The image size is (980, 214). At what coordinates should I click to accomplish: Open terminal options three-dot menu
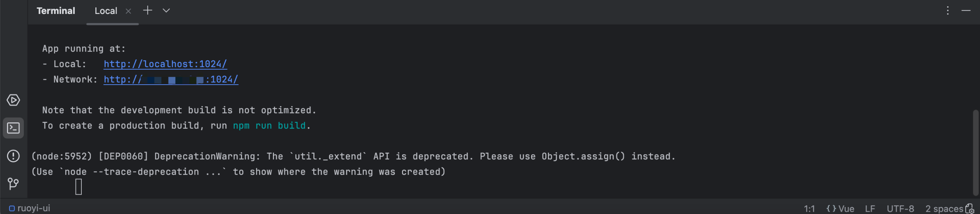(x=948, y=11)
